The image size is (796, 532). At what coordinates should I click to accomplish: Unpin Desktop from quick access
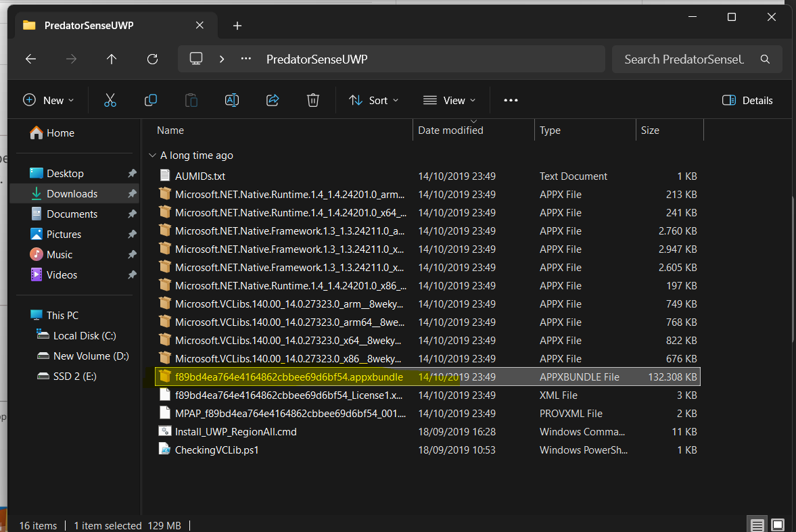[x=132, y=173]
